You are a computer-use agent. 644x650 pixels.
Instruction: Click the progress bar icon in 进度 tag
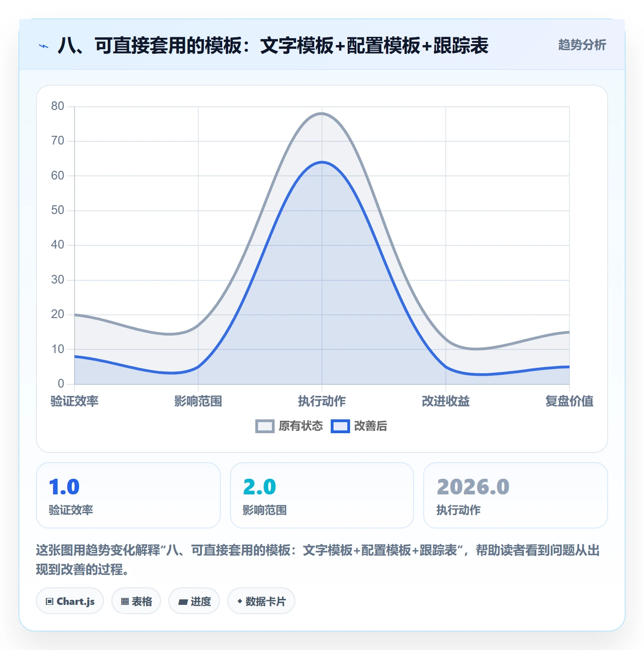(183, 602)
